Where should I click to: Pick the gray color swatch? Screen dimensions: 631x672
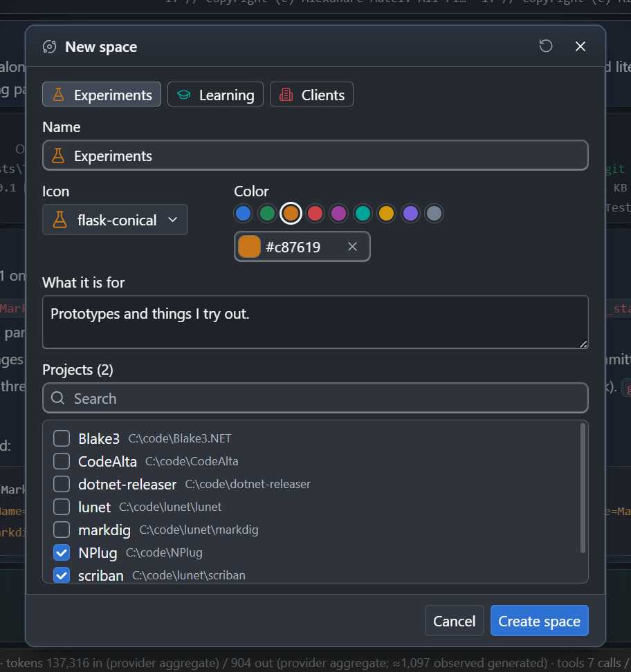pos(434,214)
